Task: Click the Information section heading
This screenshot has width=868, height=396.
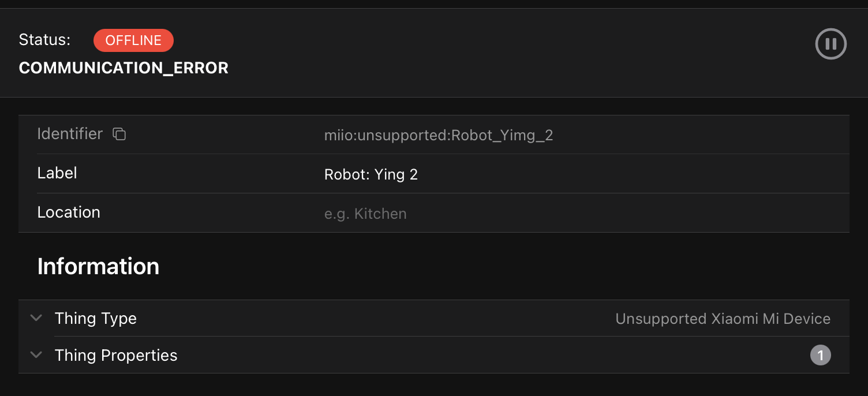Action: pos(98,267)
